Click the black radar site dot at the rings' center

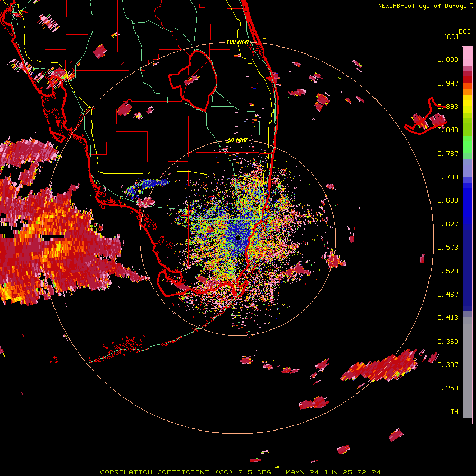tap(237, 238)
